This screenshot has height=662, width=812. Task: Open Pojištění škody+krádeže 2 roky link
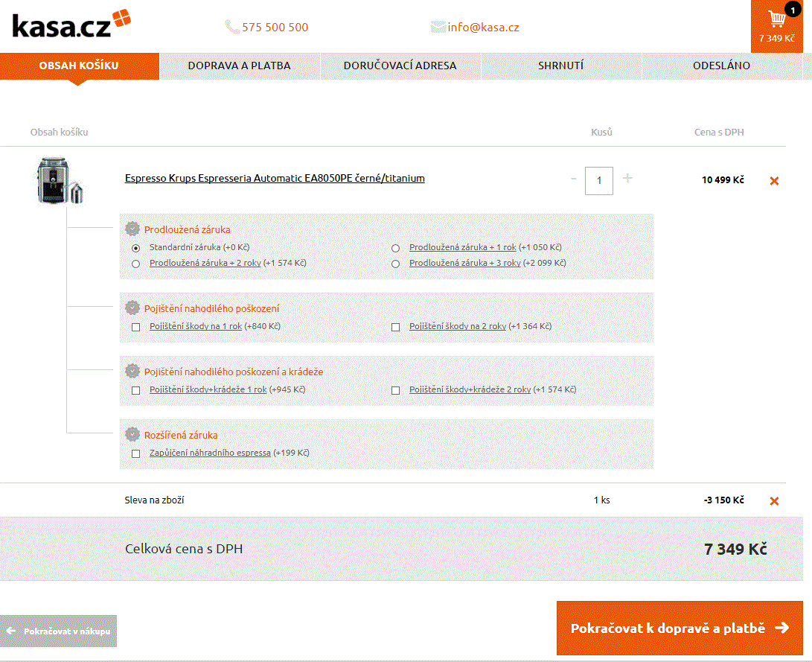tap(470, 389)
